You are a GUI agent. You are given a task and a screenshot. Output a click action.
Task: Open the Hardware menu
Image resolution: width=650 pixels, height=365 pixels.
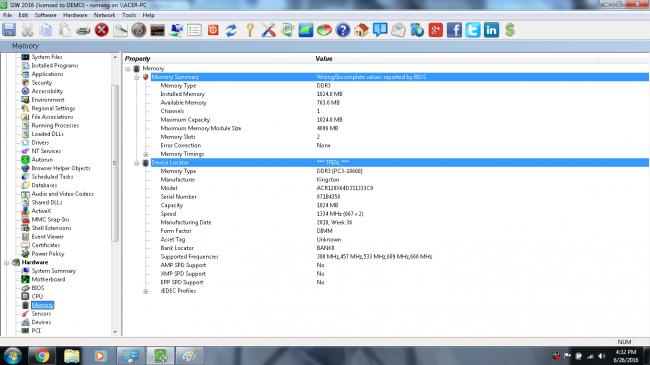coord(75,15)
